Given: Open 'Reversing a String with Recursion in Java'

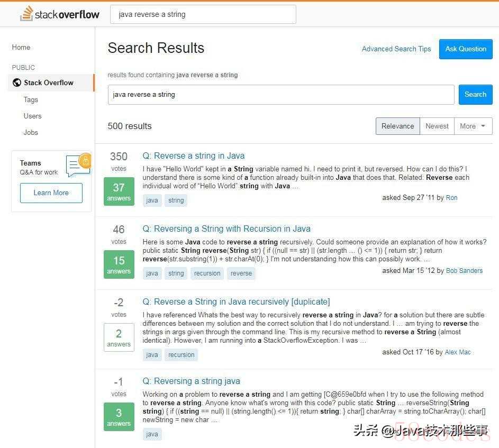Looking at the screenshot, I should click(x=226, y=229).
